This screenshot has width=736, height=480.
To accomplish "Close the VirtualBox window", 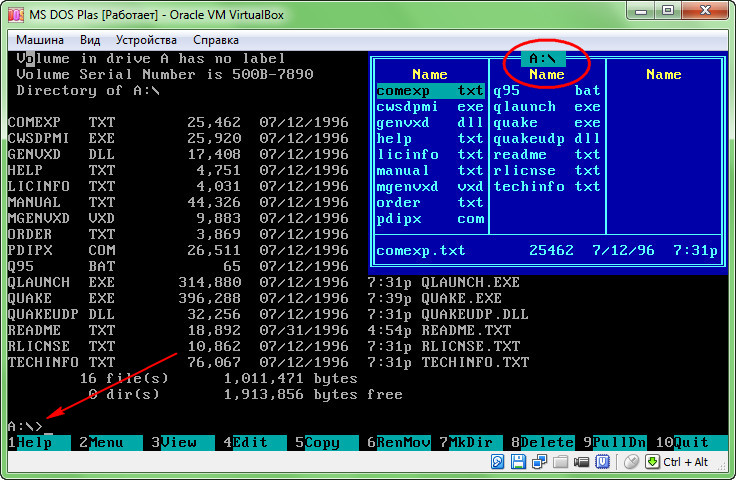I will [x=705, y=11].
